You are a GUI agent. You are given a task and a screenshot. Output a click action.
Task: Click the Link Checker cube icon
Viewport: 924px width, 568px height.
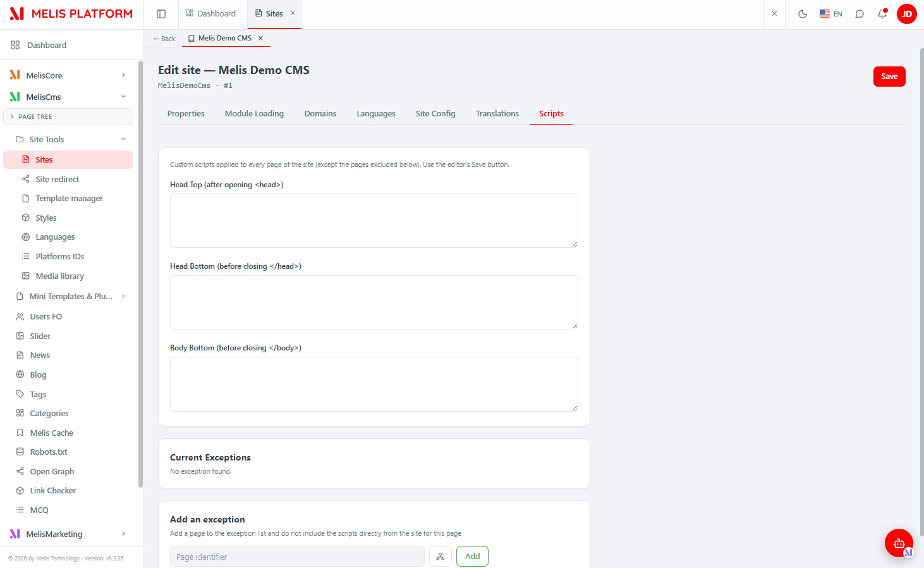20,491
